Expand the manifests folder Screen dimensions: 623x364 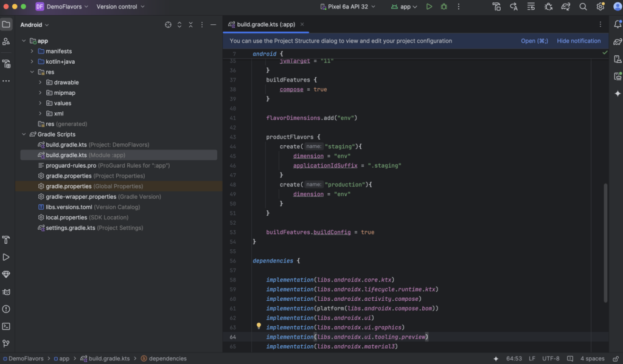point(32,52)
